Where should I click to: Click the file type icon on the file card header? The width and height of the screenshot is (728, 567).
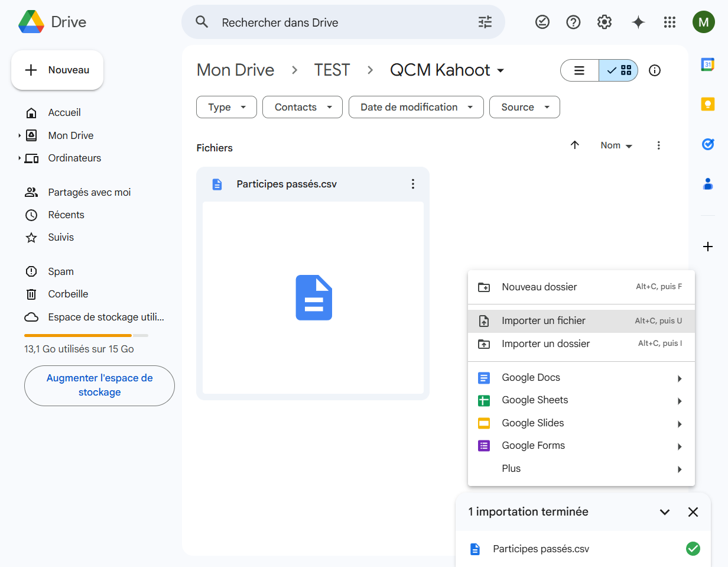tap(217, 184)
